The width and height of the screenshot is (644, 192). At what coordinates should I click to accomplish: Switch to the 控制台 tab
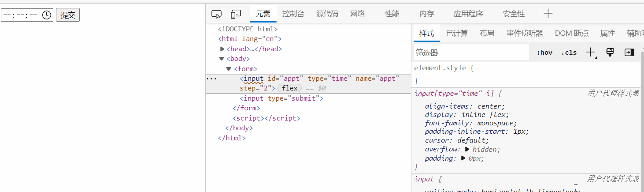point(293,14)
